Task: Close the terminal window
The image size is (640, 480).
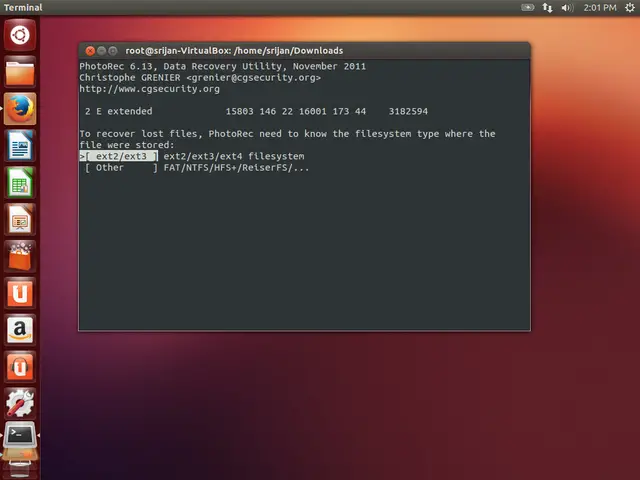Action: coord(90,51)
